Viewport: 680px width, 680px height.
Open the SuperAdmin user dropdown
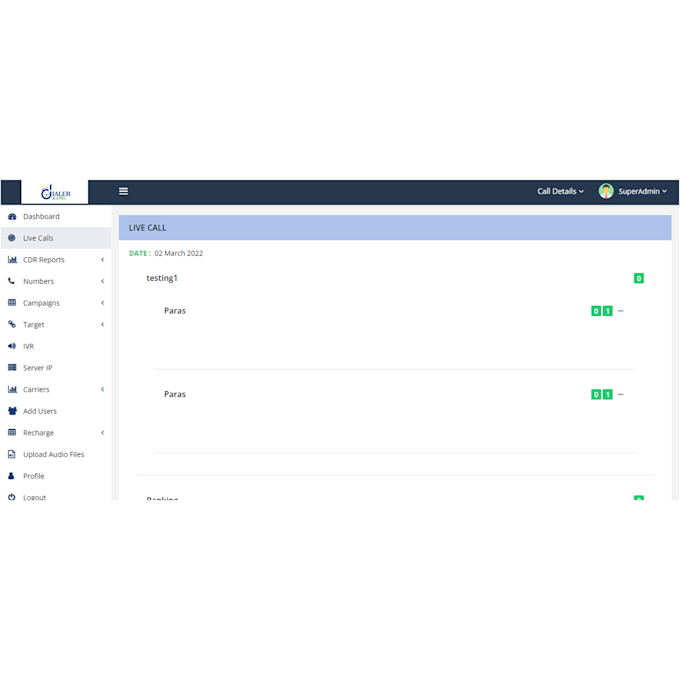click(642, 191)
